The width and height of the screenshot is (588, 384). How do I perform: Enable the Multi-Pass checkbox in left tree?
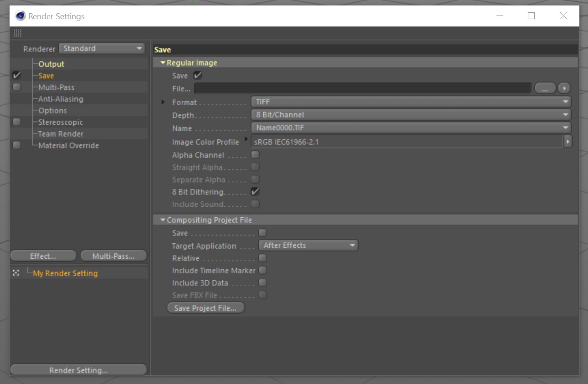coord(17,87)
